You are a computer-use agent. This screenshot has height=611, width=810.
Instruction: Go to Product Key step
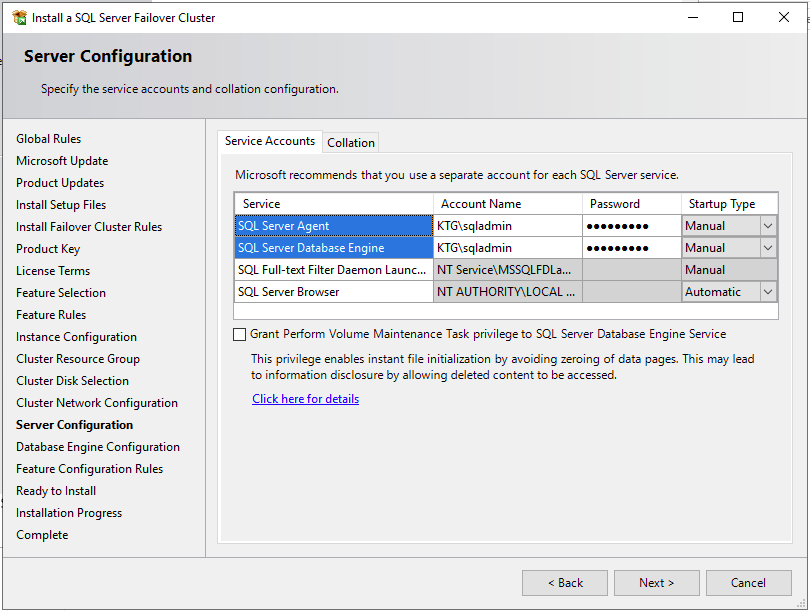tap(48, 249)
